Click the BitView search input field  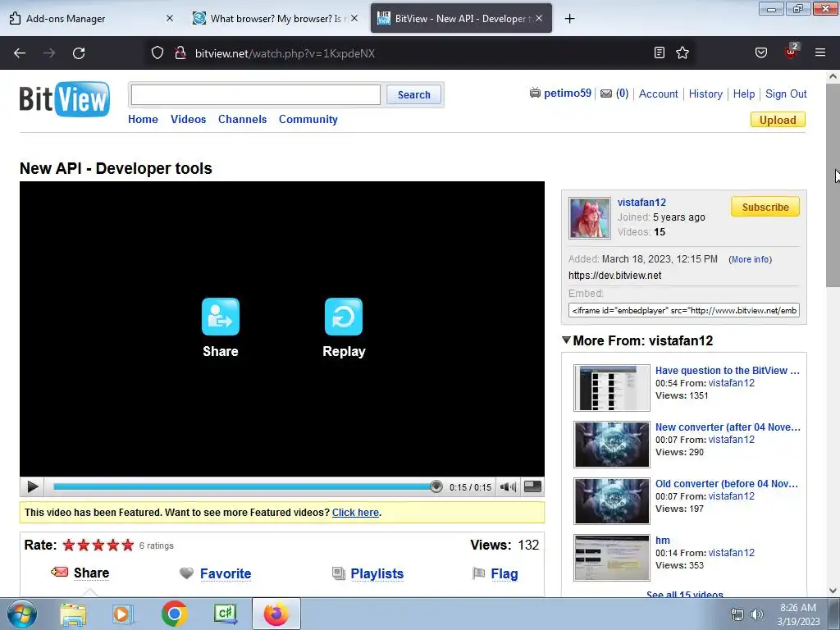coord(256,95)
